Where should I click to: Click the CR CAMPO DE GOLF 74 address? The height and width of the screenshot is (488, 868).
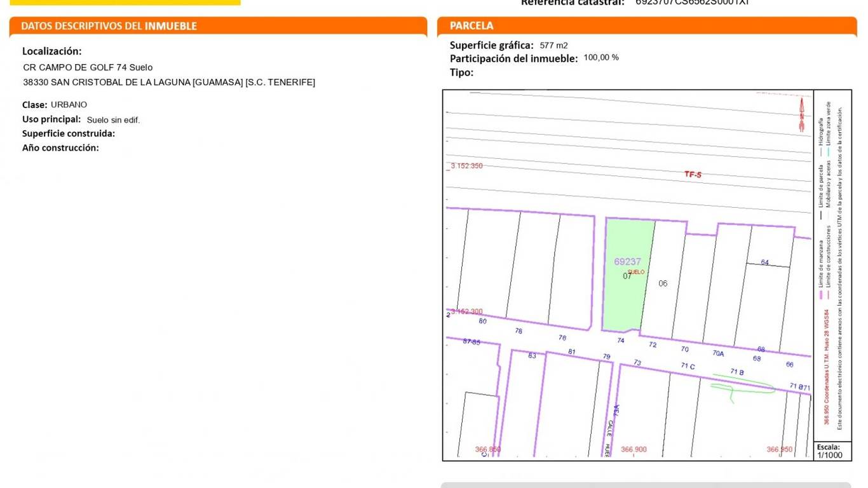pos(88,67)
